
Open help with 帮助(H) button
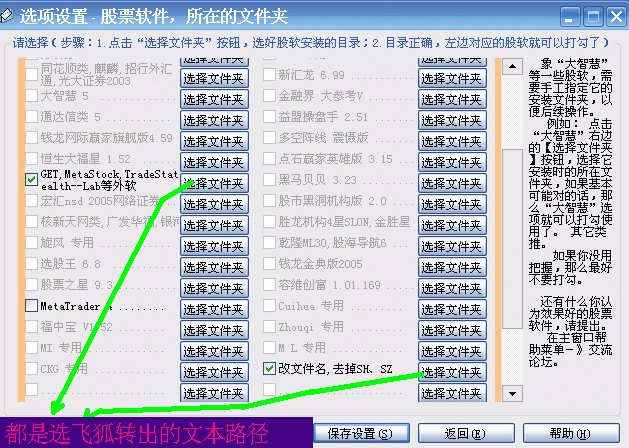571,433
